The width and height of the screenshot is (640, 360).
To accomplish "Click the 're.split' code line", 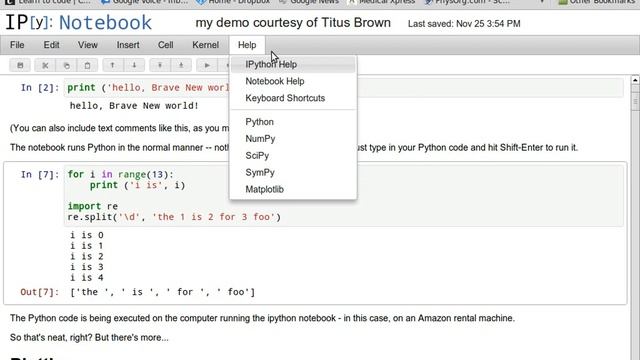I will (174, 217).
